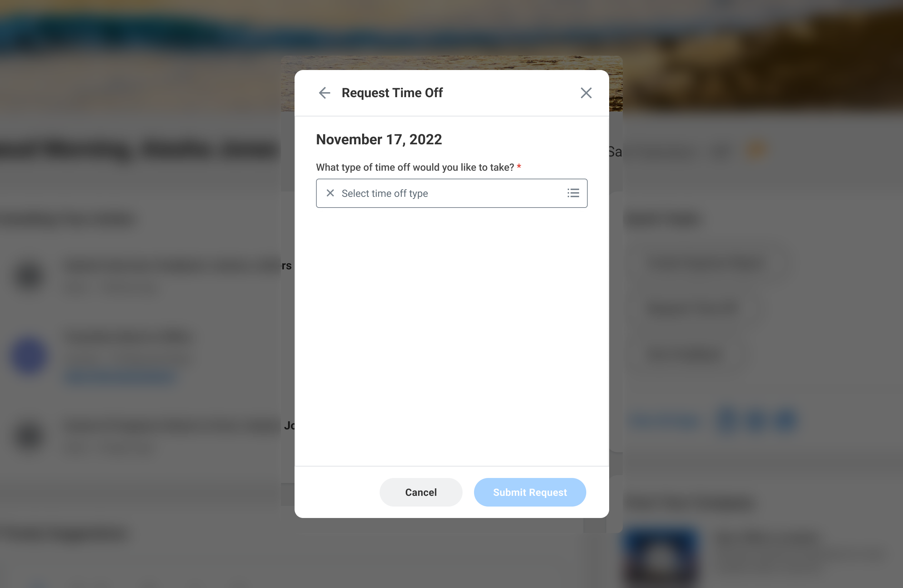Open the time off type list icon
The width and height of the screenshot is (903, 588).
[573, 193]
